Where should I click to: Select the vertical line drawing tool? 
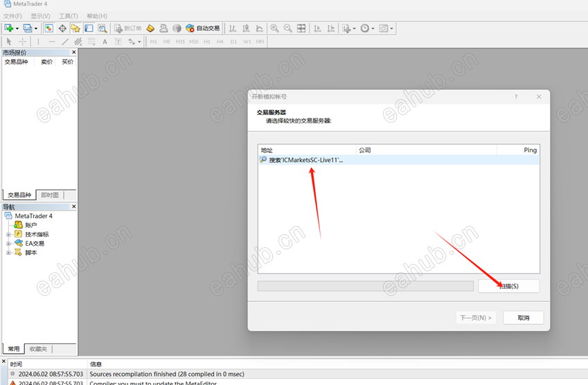(38, 42)
